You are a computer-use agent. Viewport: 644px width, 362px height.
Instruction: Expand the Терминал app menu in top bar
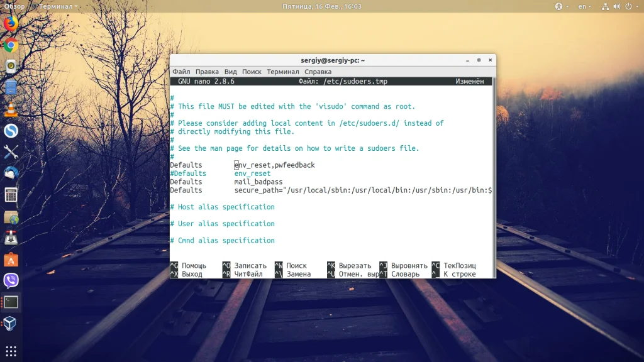click(x=58, y=6)
